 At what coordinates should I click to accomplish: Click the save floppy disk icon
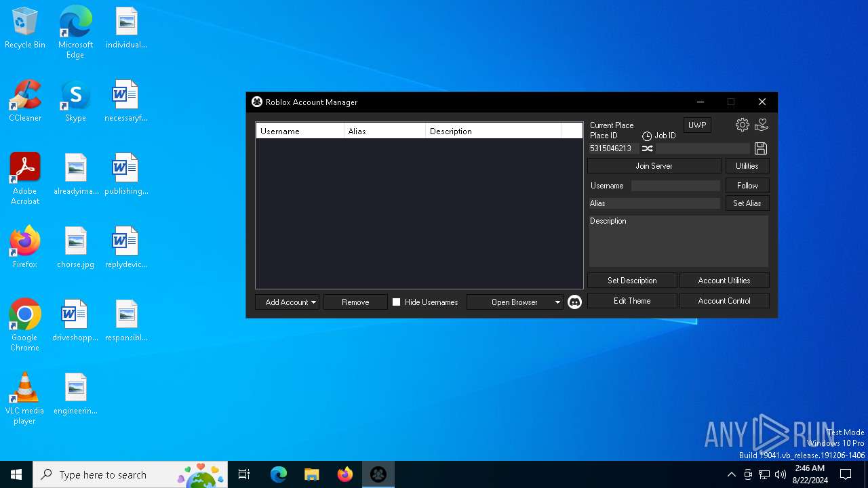(x=761, y=148)
